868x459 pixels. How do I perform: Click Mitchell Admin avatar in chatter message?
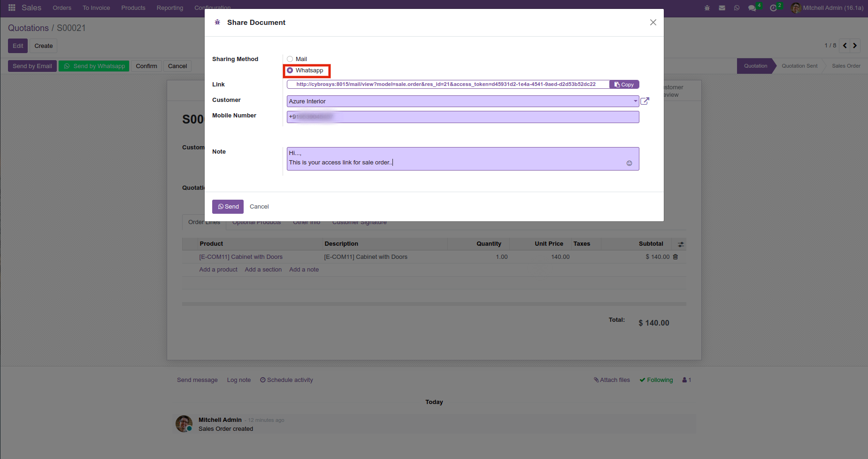click(x=184, y=424)
